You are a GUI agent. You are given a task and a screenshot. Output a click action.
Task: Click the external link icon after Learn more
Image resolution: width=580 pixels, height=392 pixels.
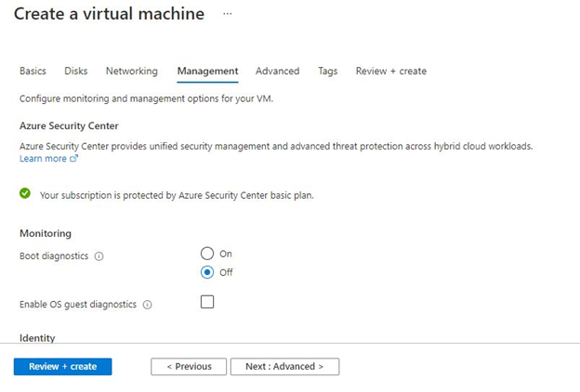tap(74, 159)
